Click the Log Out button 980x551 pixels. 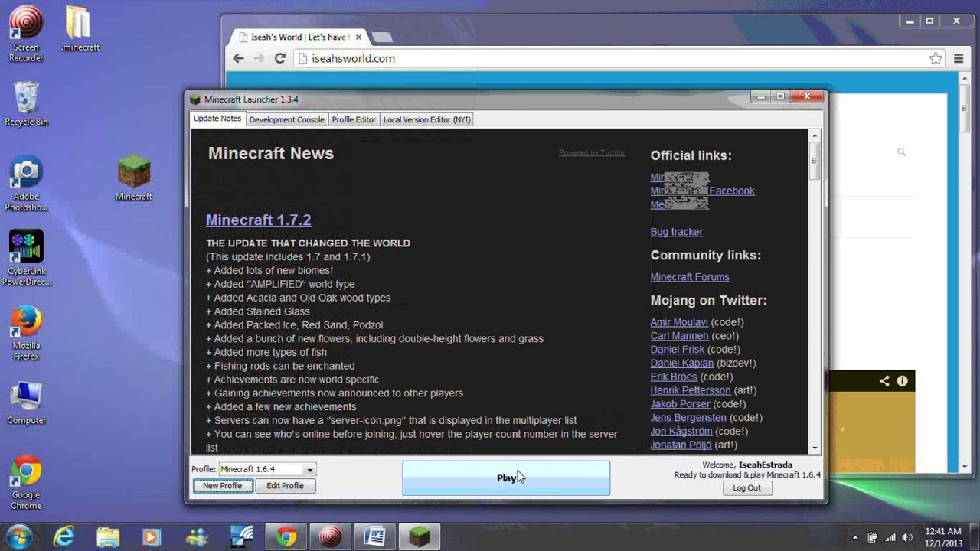tap(746, 487)
